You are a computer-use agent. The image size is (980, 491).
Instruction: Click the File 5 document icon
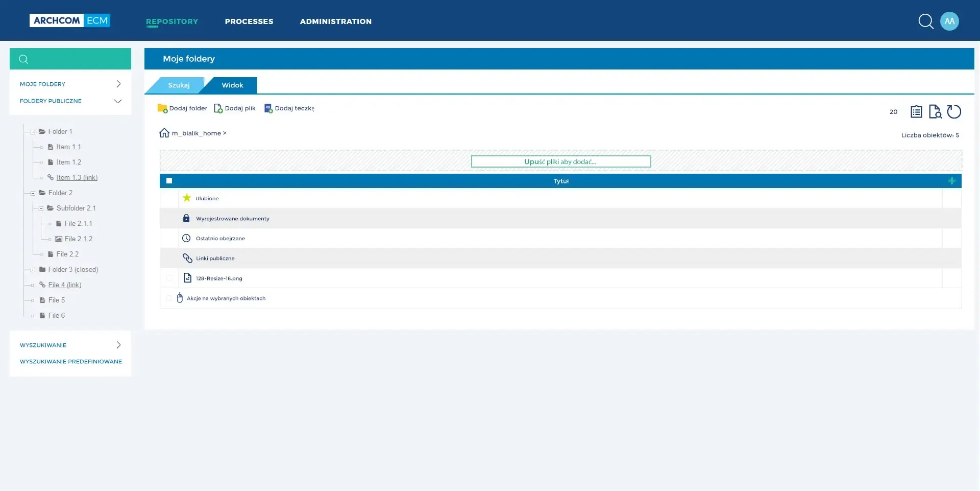pos(42,300)
